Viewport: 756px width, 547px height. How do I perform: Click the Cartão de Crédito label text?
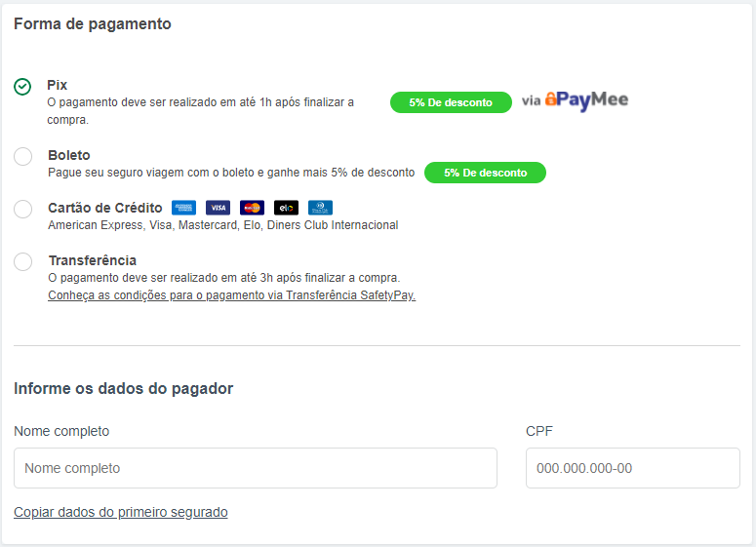(105, 208)
